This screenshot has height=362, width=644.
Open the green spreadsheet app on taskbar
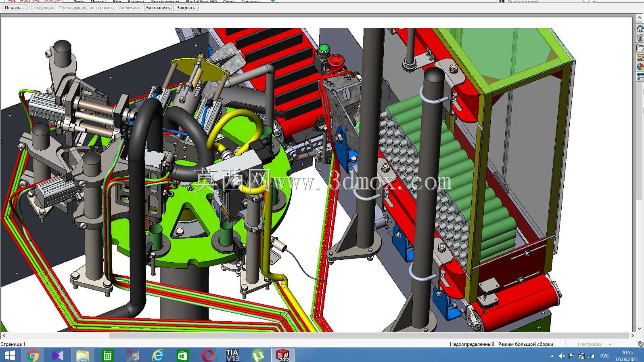(x=107, y=355)
